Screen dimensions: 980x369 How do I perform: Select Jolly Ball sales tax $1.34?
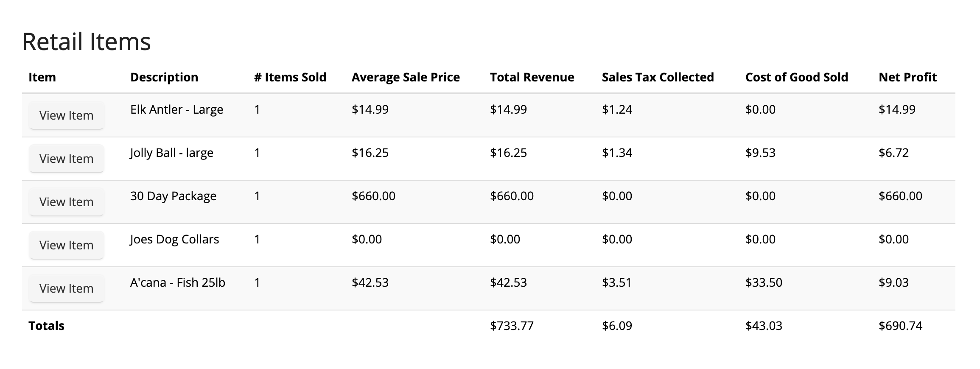click(617, 153)
